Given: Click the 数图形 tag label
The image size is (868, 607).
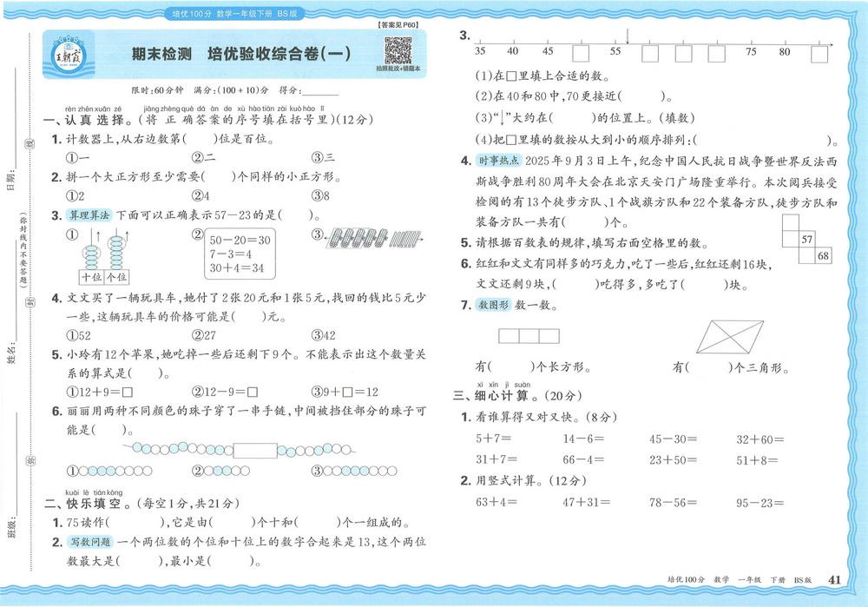Looking at the screenshot, I should point(493,305).
